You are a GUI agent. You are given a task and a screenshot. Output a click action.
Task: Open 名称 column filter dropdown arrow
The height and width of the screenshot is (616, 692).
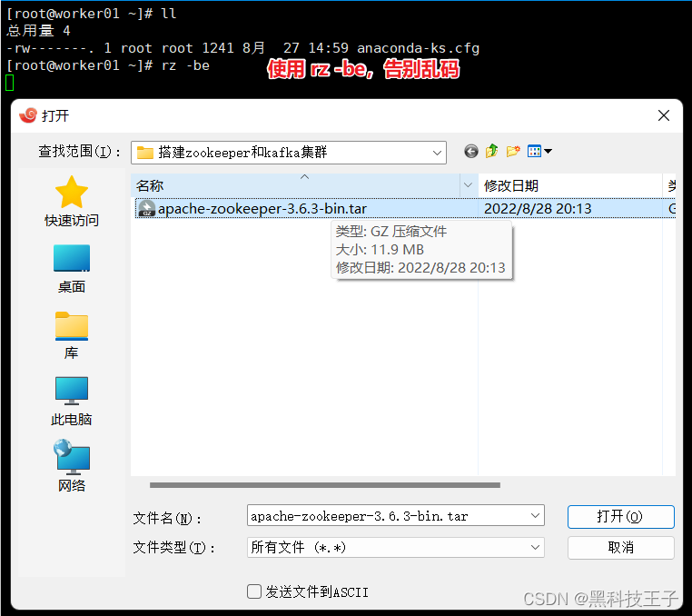pyautogui.click(x=469, y=185)
